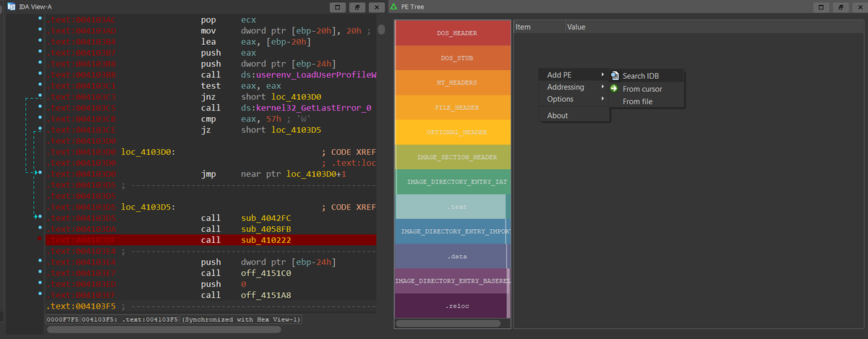The height and width of the screenshot is (339, 868).
Task: Click the Addressing submenu arrow
Action: [603, 87]
